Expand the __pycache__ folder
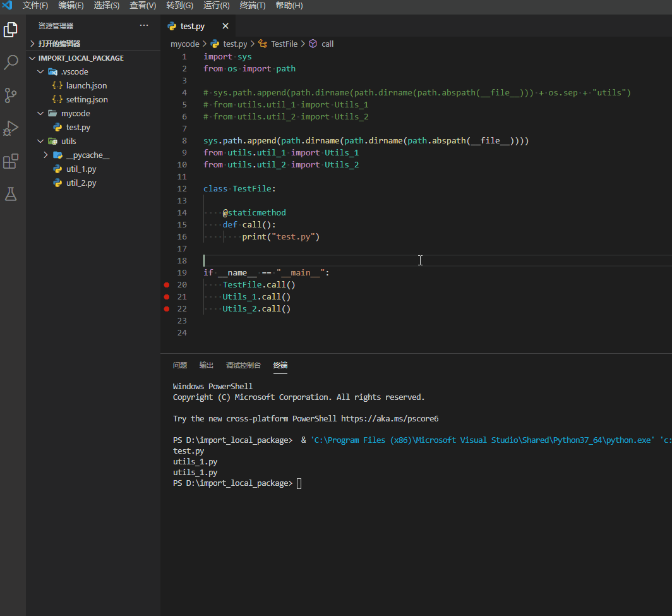The image size is (672, 616). point(46,155)
